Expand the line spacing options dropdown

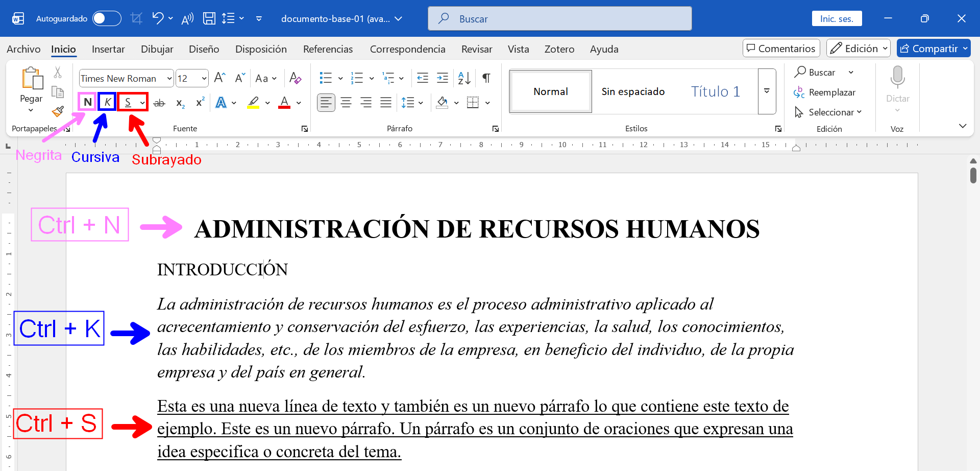click(x=420, y=102)
